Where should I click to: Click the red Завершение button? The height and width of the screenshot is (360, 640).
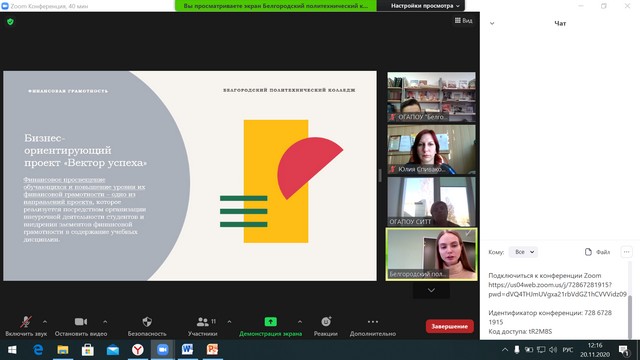point(449,326)
